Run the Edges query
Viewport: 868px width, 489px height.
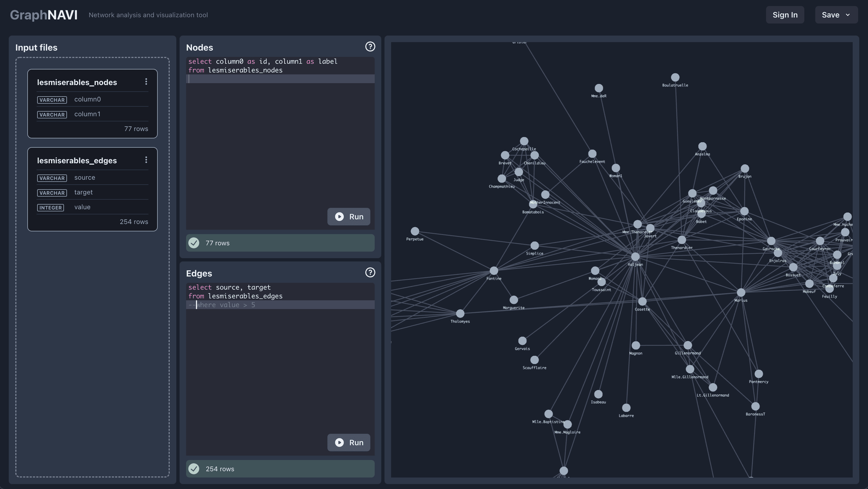pos(349,443)
